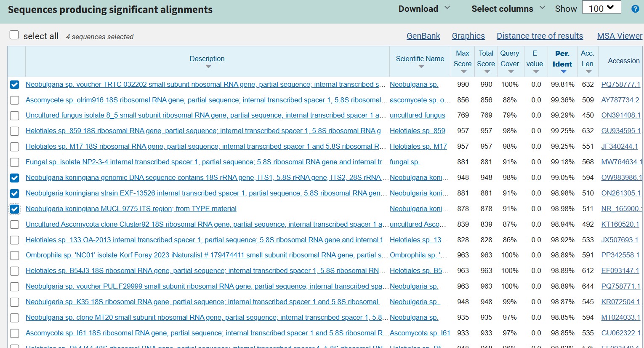Sort by Acc. Len arrow icon
644x348 pixels.
(588, 72)
